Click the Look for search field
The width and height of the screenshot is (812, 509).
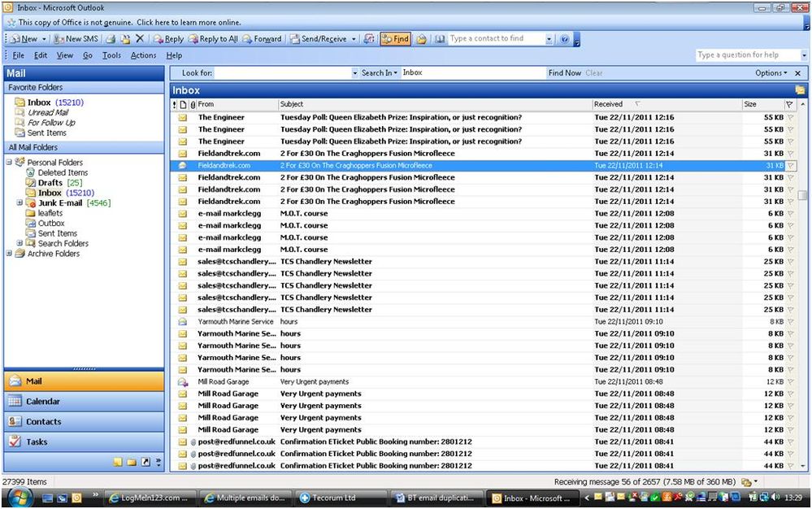tap(284, 73)
